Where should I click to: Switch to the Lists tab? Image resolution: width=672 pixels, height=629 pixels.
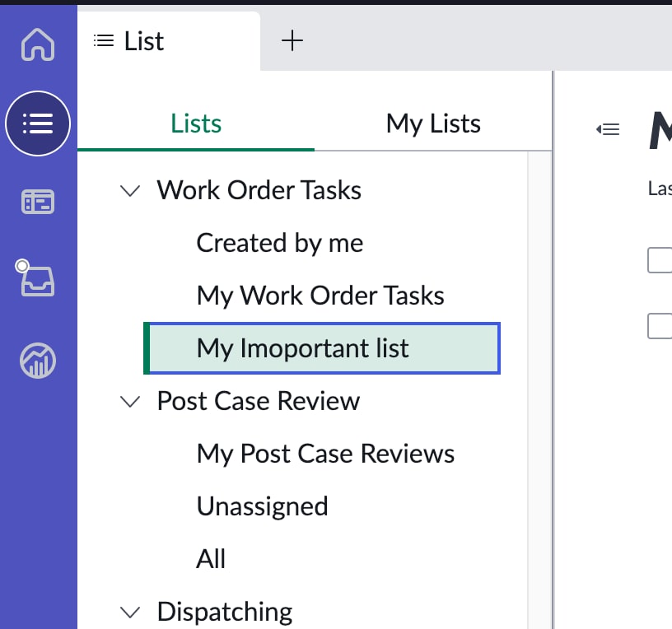(195, 123)
